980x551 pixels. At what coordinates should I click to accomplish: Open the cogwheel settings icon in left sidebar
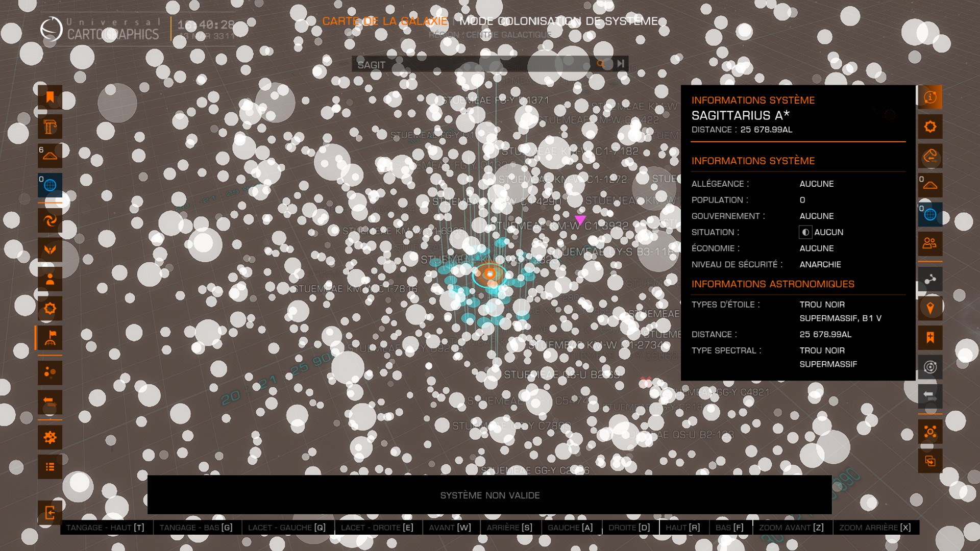pyautogui.click(x=50, y=437)
